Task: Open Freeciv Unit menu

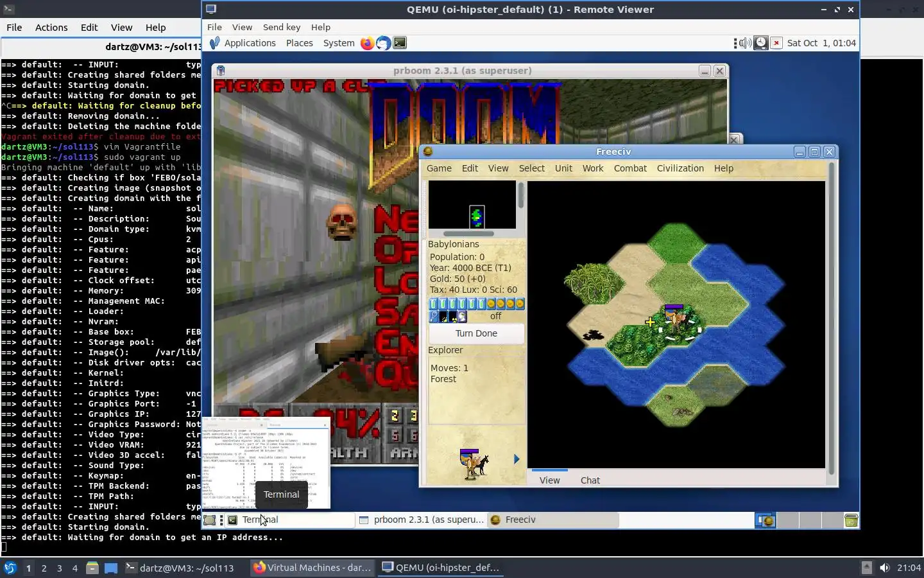Action: pos(563,168)
